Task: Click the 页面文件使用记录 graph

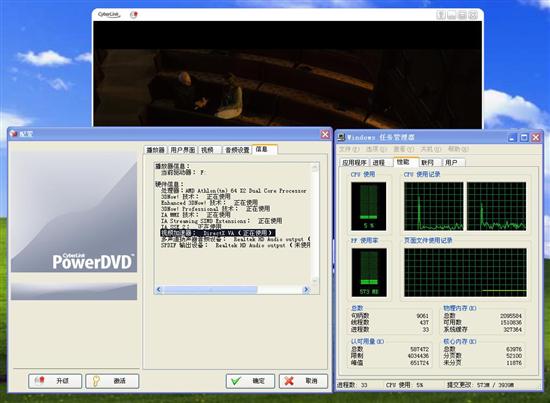Action: 465,273
